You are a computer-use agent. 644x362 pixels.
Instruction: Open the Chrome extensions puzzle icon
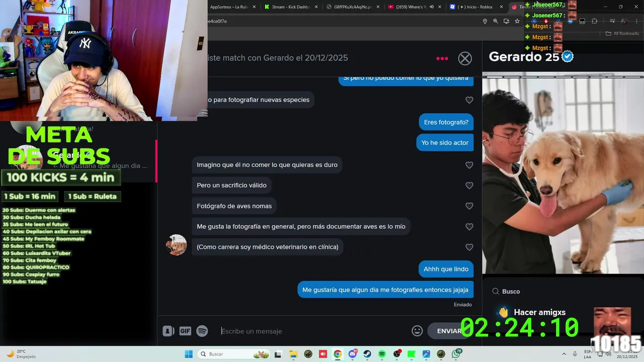click(595, 21)
